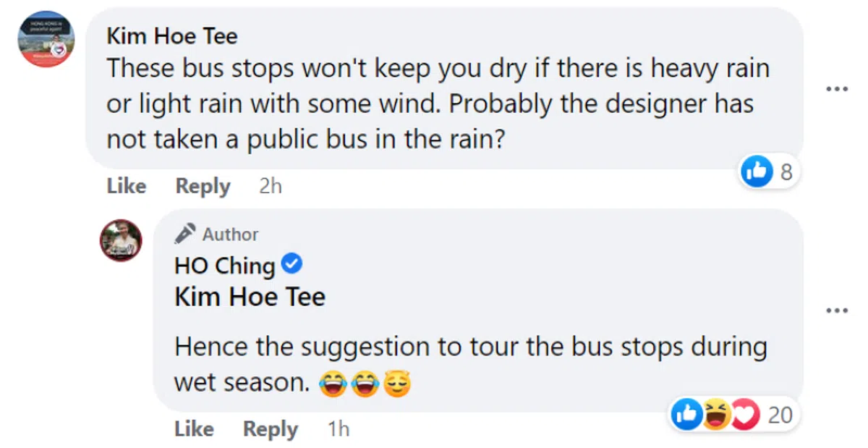Reply to Kim Hoe Tee's comment
The height and width of the screenshot is (448, 868).
pos(203,186)
